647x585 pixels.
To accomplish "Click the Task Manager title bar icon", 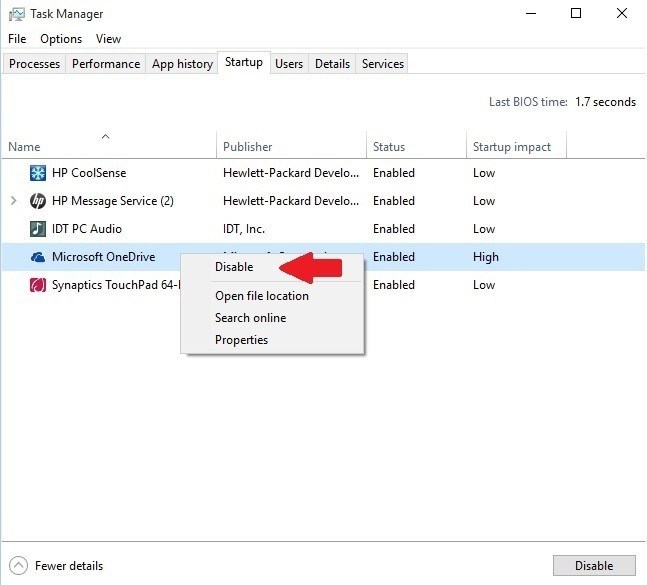I will click(x=17, y=15).
